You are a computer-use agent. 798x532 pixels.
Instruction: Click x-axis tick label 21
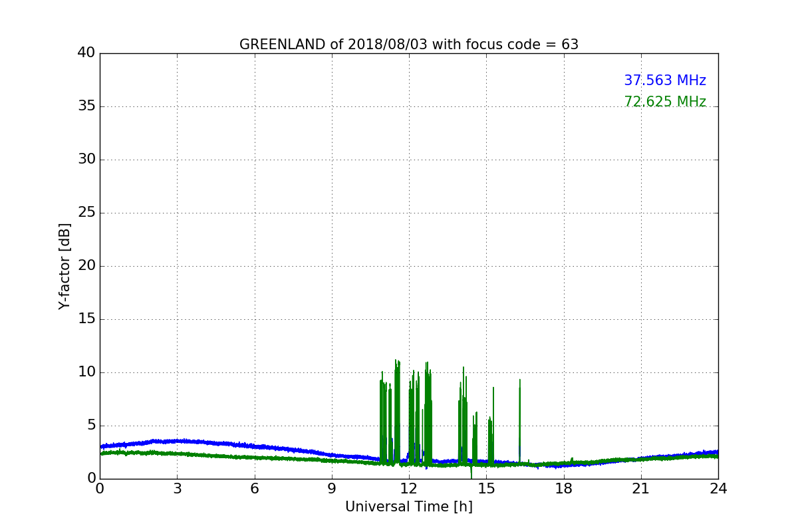[x=641, y=489]
